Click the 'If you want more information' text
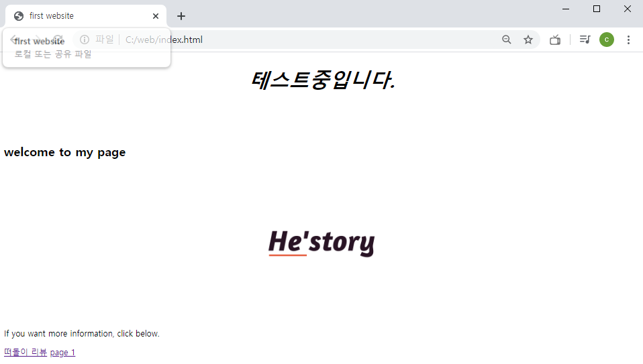Screen dimensions: 643x364 tap(82, 334)
